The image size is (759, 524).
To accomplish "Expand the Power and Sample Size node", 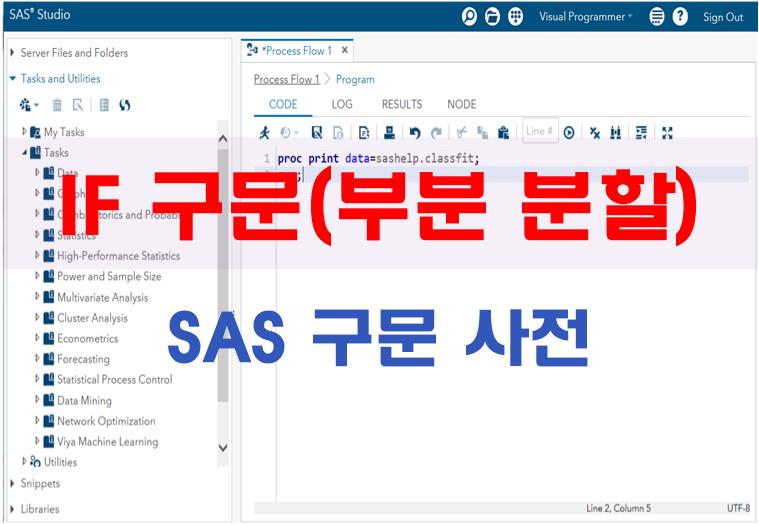I will [x=37, y=276].
